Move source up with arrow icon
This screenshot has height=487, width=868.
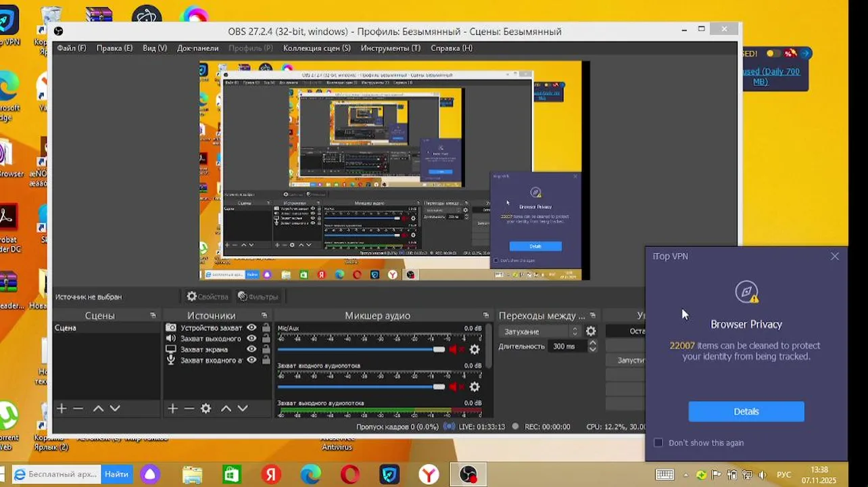pos(226,409)
